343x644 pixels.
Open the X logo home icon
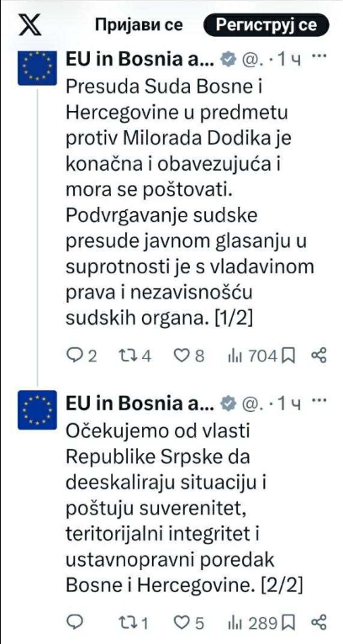[30, 24]
